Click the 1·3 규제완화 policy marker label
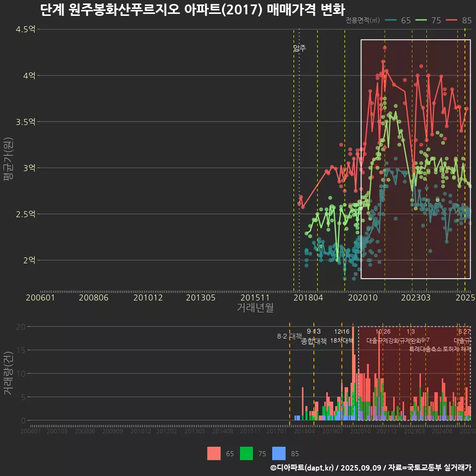Screen dimensions: 476x476 pos(411,336)
